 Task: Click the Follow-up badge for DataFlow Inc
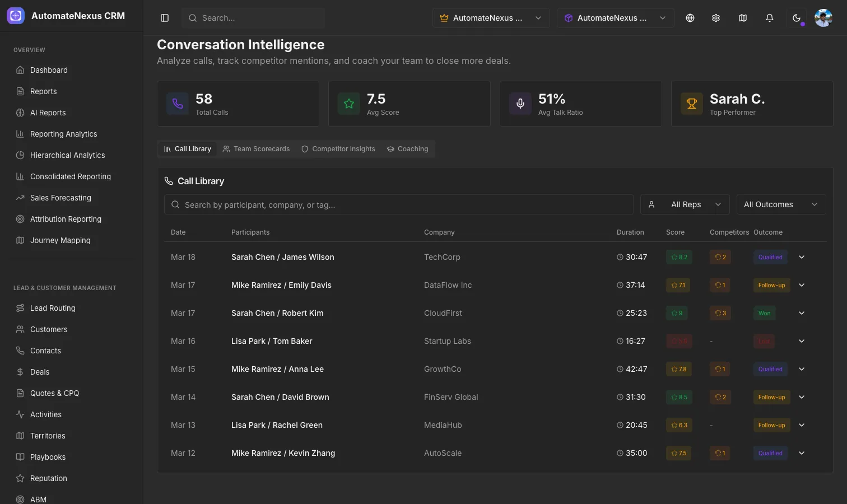tap(772, 285)
